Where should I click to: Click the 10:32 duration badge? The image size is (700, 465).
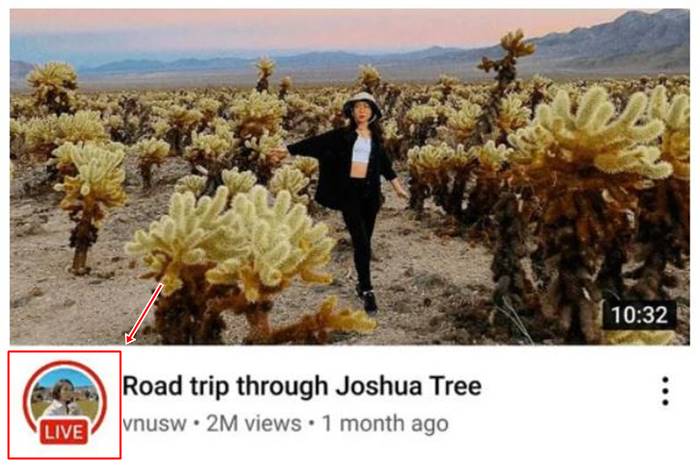click(x=639, y=315)
